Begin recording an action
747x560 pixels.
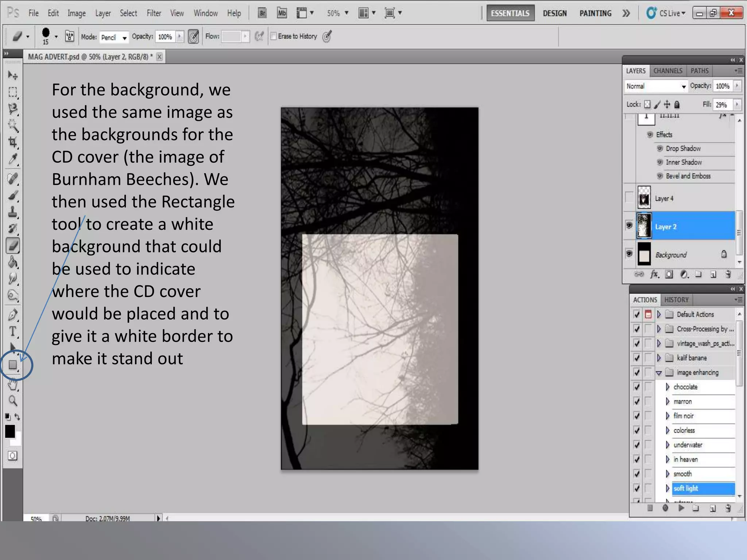coord(665,508)
